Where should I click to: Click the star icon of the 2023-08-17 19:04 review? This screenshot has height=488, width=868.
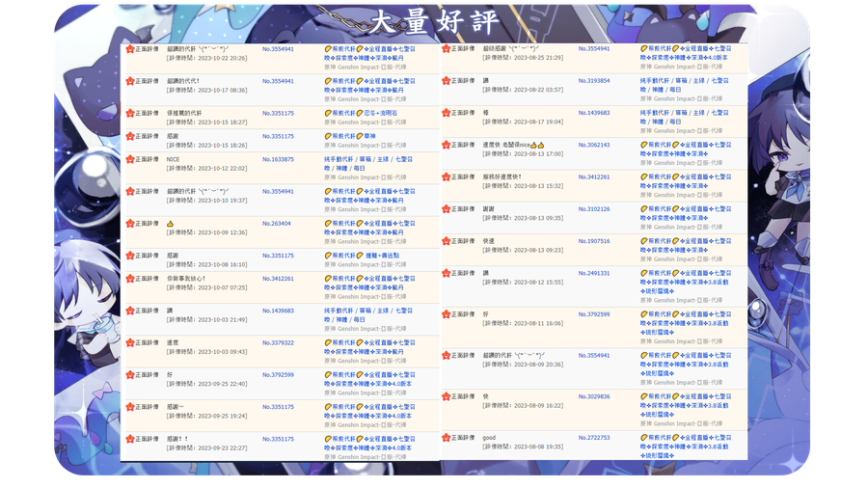tap(447, 113)
